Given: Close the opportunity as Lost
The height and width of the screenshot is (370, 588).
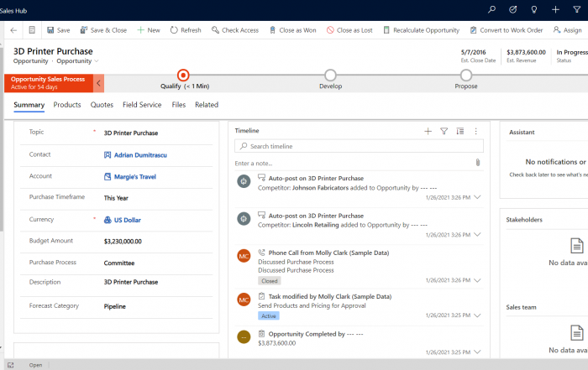Looking at the screenshot, I should (349, 30).
